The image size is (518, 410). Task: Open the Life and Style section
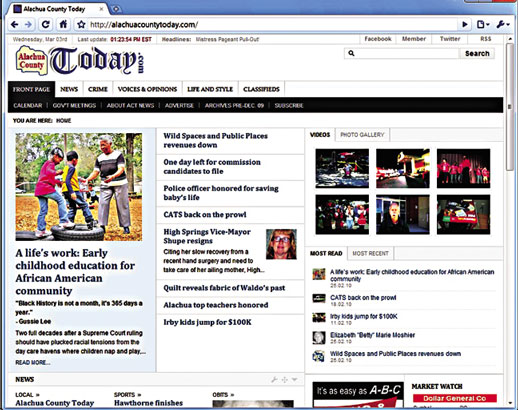(x=210, y=89)
